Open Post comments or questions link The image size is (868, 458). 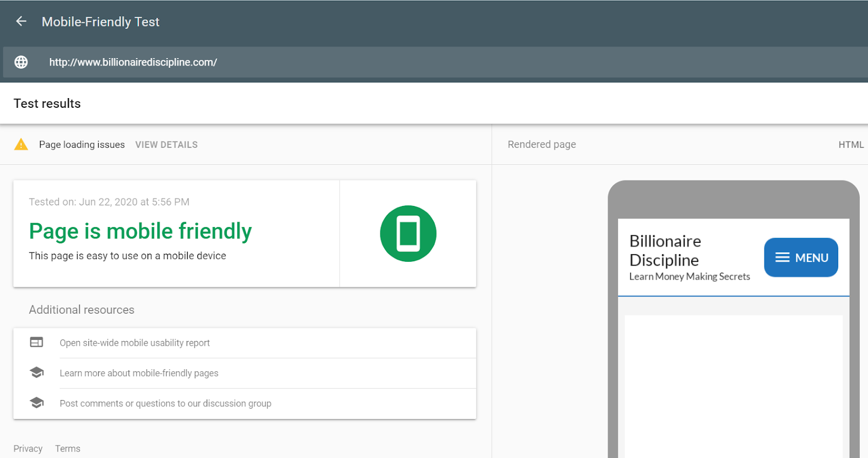click(x=165, y=404)
